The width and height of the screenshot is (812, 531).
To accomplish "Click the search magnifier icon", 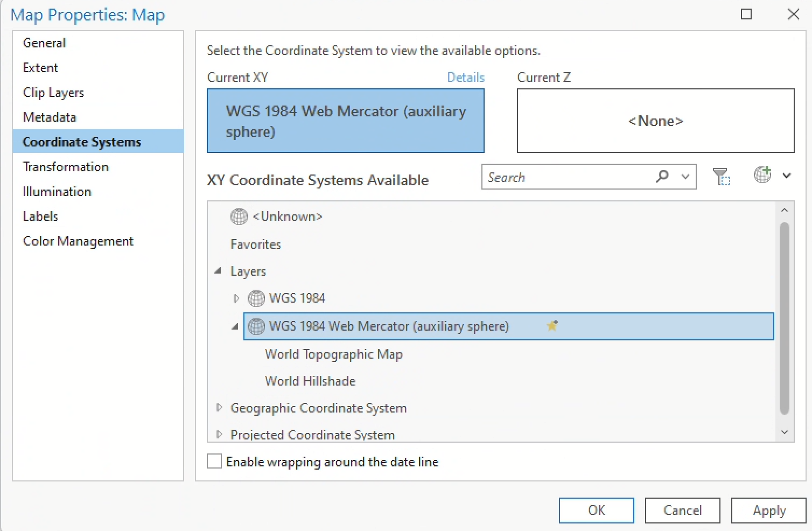I will (662, 177).
